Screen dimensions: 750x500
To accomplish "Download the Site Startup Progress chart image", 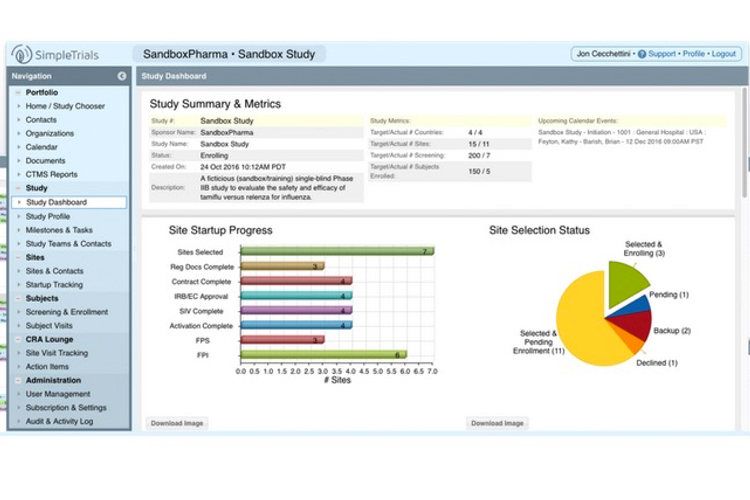I will pyautogui.click(x=177, y=423).
